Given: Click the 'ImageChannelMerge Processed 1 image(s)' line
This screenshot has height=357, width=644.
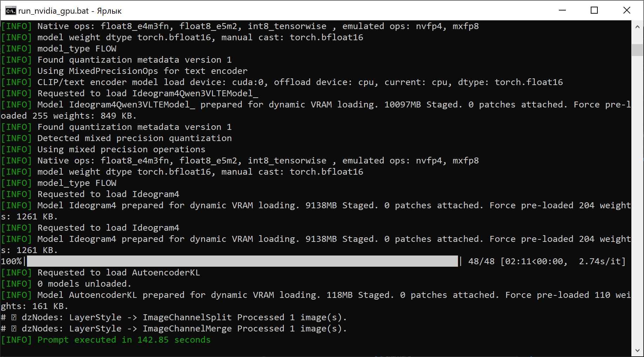Looking at the screenshot, I should (x=174, y=328).
